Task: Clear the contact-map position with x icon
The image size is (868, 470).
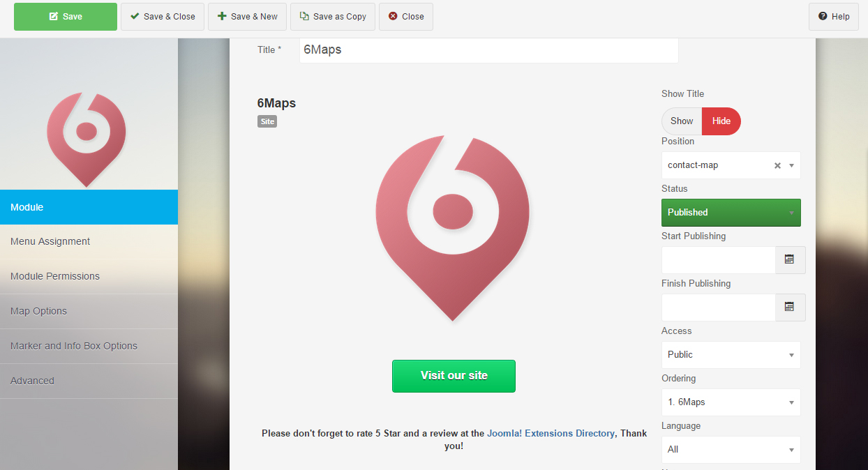Action: (x=777, y=166)
